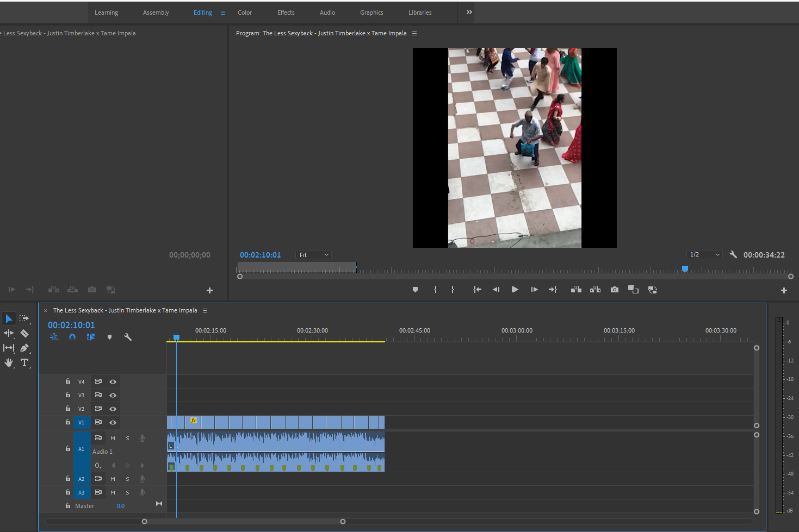Select the Hand tool
Viewport: 799px width, 532px height.
[x=9, y=362]
